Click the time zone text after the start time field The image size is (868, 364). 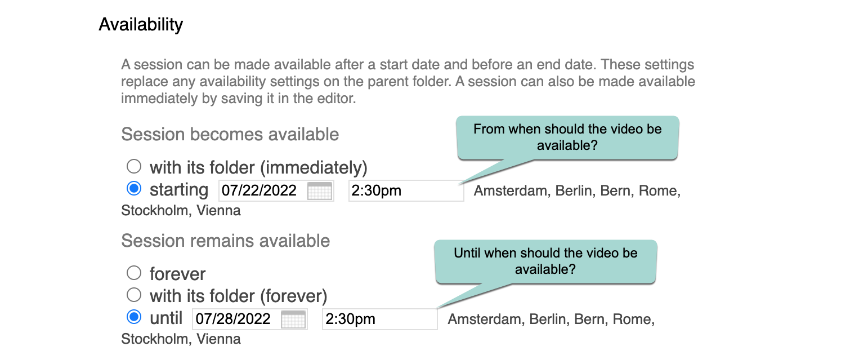[401, 201]
